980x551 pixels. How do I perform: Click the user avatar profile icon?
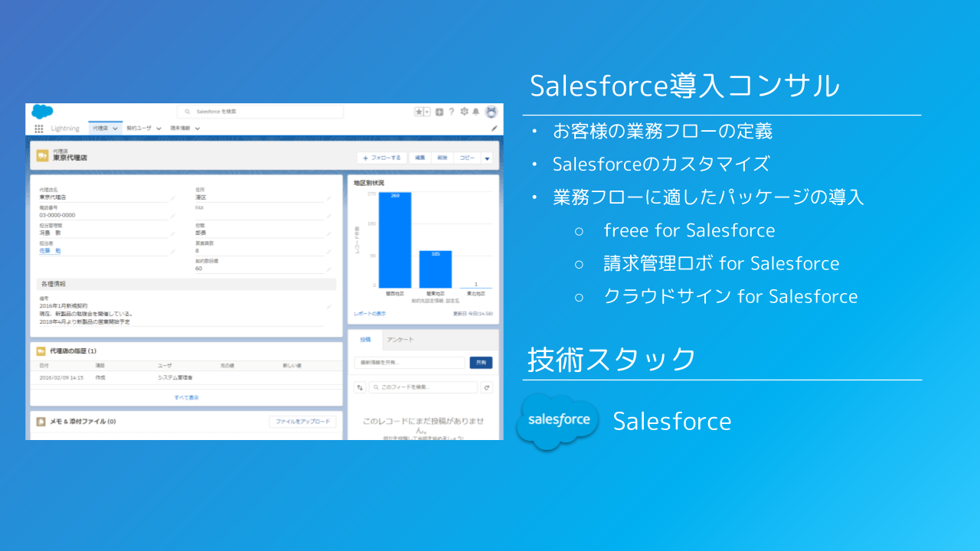pos(492,112)
